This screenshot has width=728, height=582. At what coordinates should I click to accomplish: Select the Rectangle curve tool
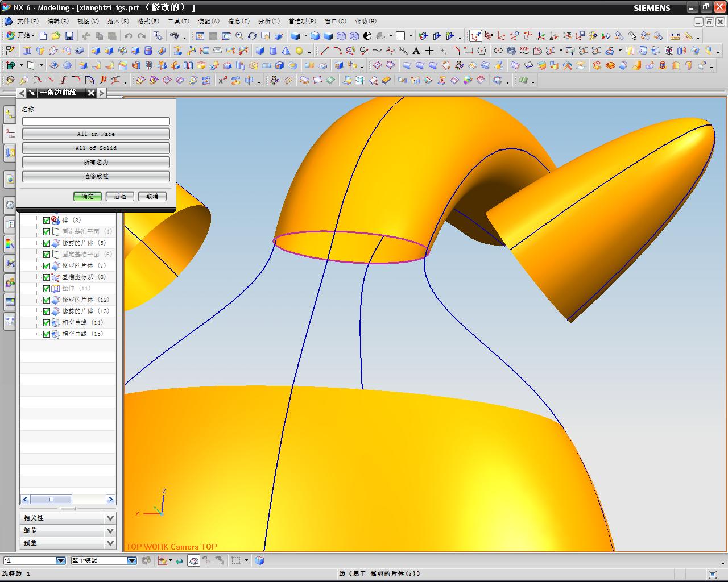pos(469,51)
